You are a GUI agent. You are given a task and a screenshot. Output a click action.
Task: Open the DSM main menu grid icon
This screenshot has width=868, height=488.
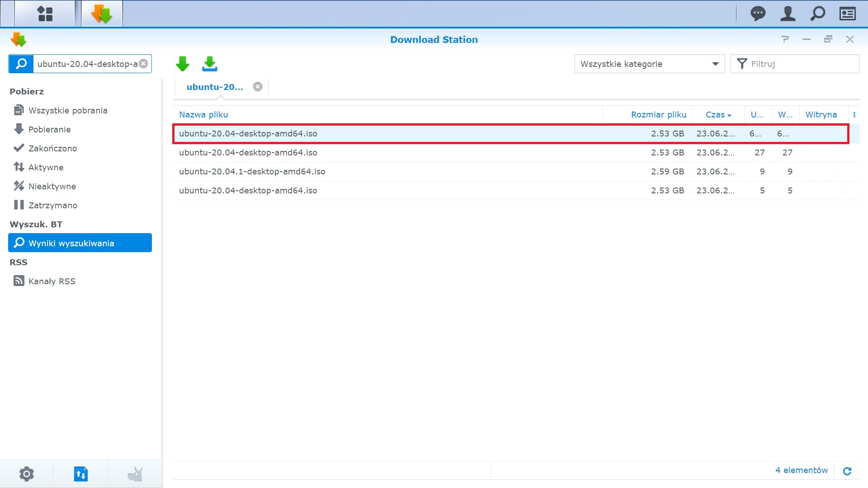45,14
